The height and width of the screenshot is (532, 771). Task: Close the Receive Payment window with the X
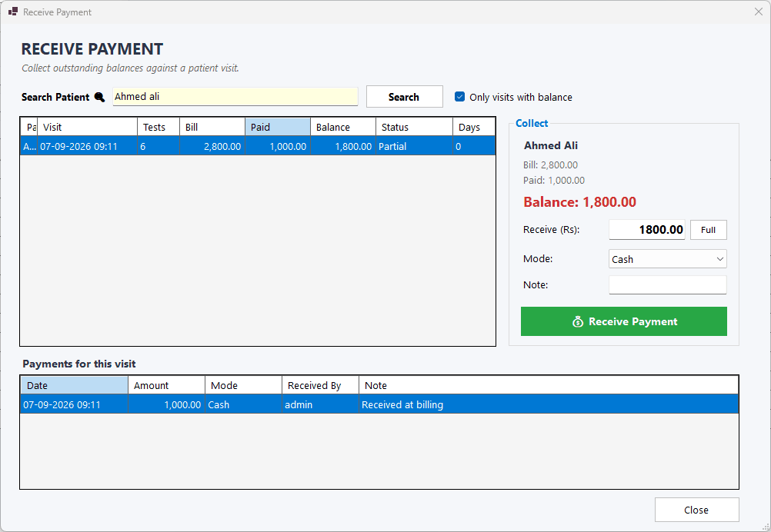tap(758, 12)
